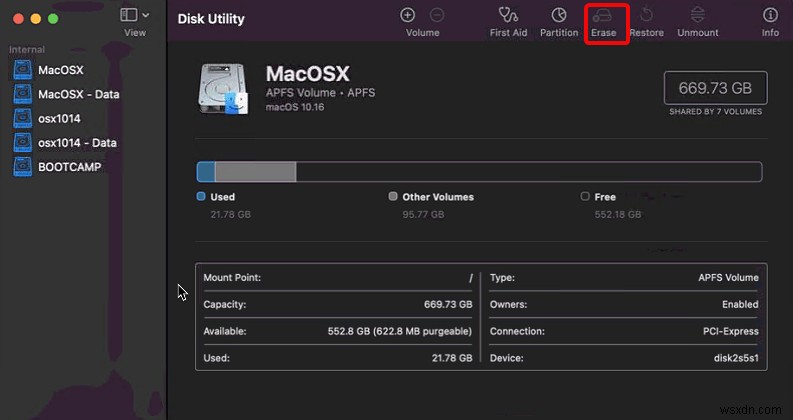Click the BOOTCAMP disk icon
This screenshot has width=793, height=420.
23,167
